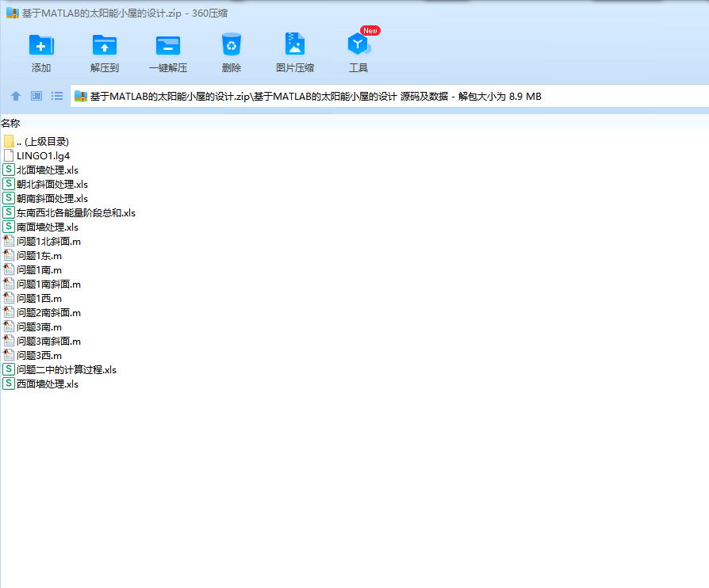Click the 解压到 (Extract to) icon
709x588 pixels.
pyautogui.click(x=105, y=45)
